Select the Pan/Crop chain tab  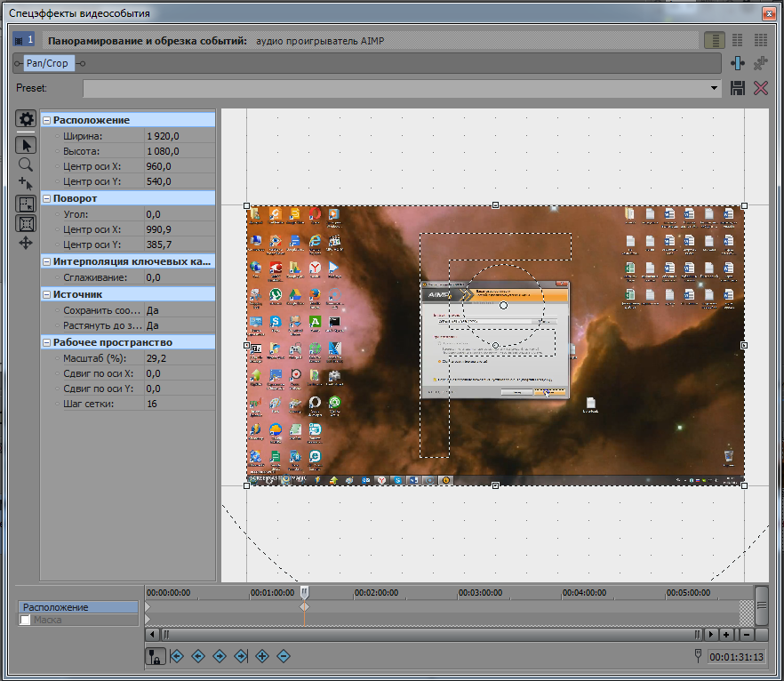[x=47, y=63]
